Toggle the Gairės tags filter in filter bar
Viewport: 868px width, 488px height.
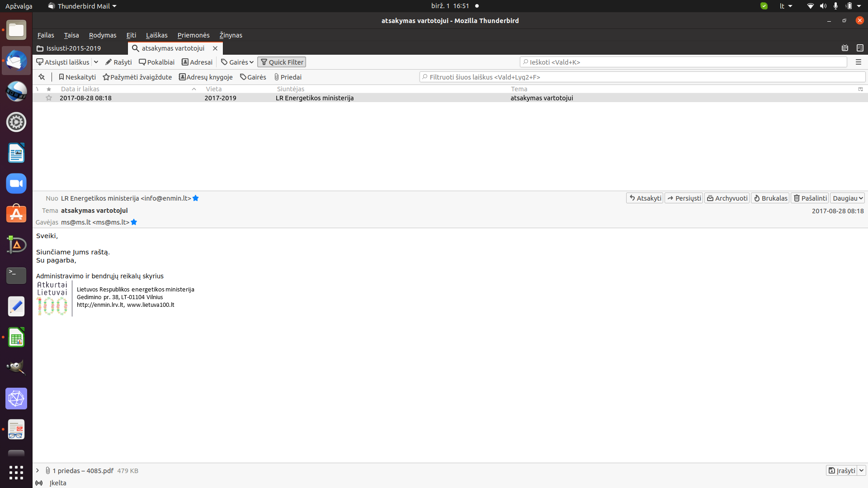coord(253,77)
